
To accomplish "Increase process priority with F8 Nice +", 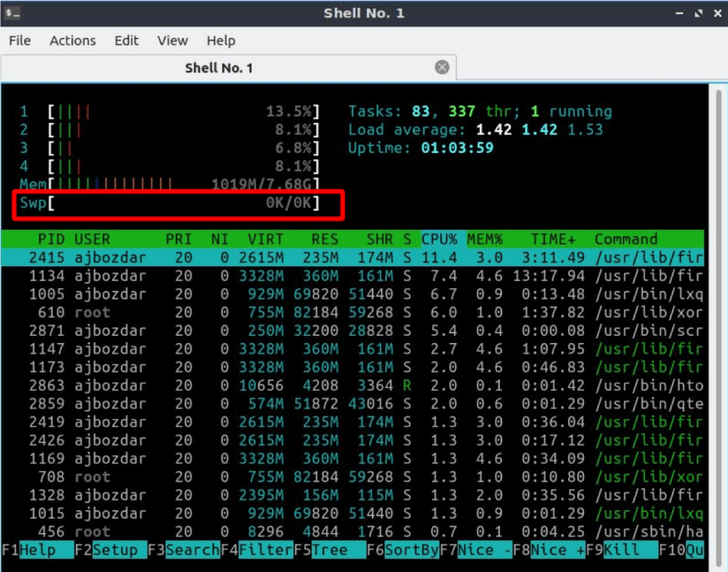I will coord(547,549).
